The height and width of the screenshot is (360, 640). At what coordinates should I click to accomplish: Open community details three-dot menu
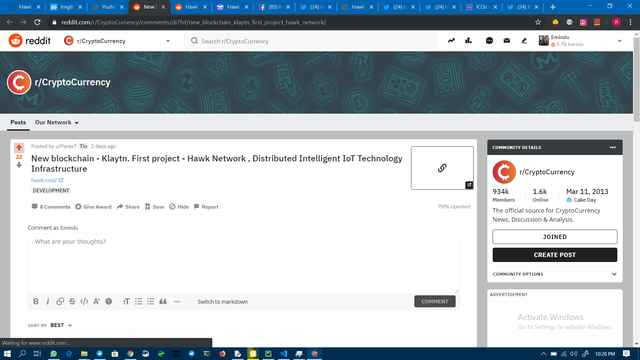click(x=613, y=147)
